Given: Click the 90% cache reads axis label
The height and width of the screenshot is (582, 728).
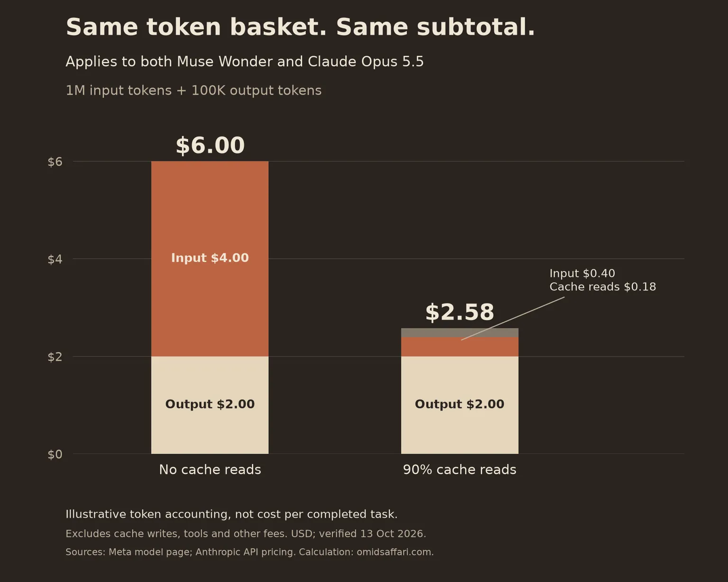Looking at the screenshot, I should [460, 470].
